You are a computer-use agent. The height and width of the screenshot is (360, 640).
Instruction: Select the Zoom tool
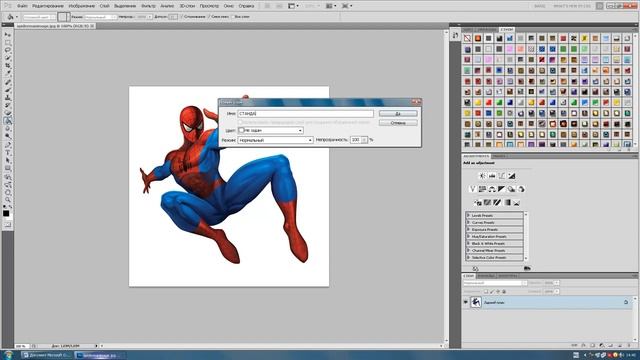pos(8,199)
